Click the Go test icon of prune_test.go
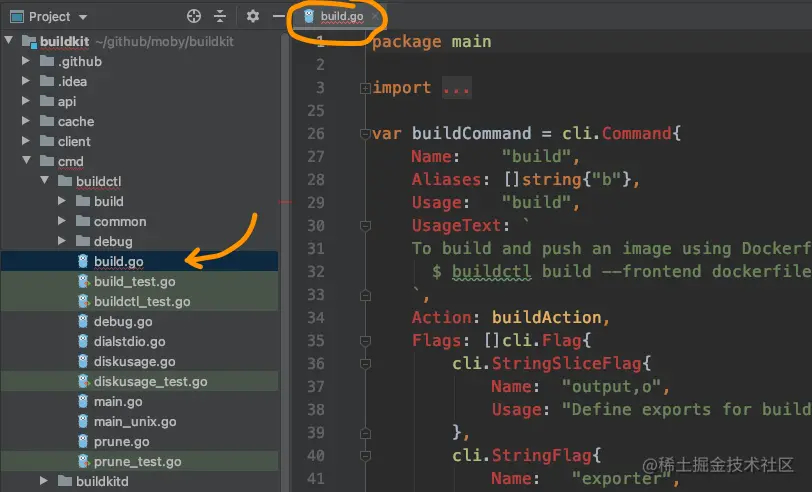 click(83, 461)
